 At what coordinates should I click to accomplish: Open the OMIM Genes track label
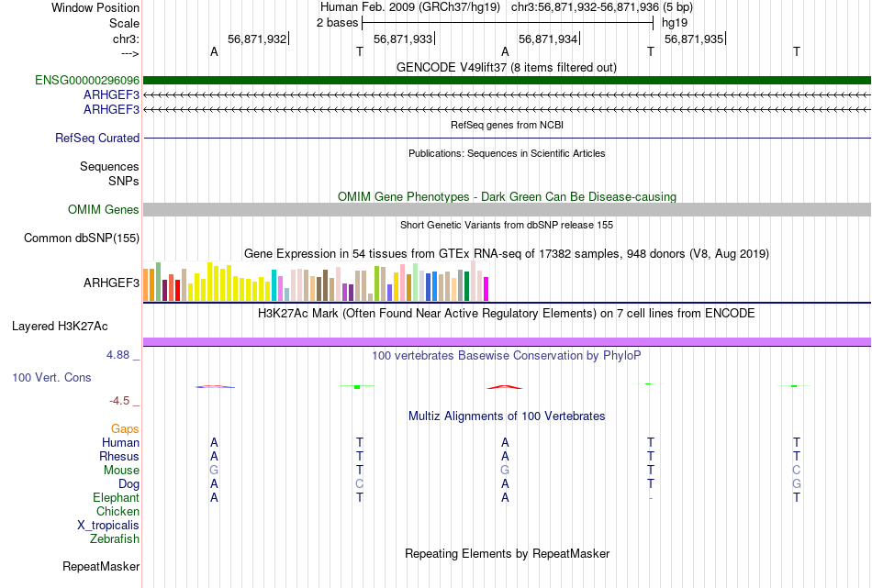coord(104,209)
